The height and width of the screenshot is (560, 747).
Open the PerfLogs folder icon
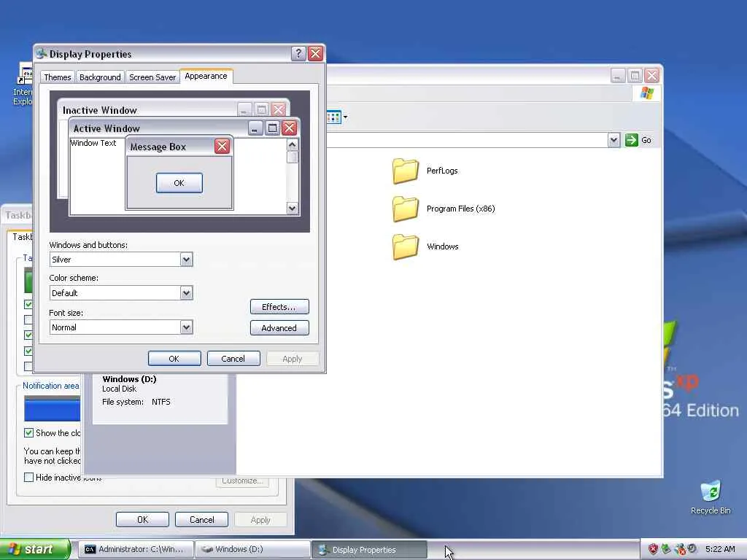(x=406, y=171)
